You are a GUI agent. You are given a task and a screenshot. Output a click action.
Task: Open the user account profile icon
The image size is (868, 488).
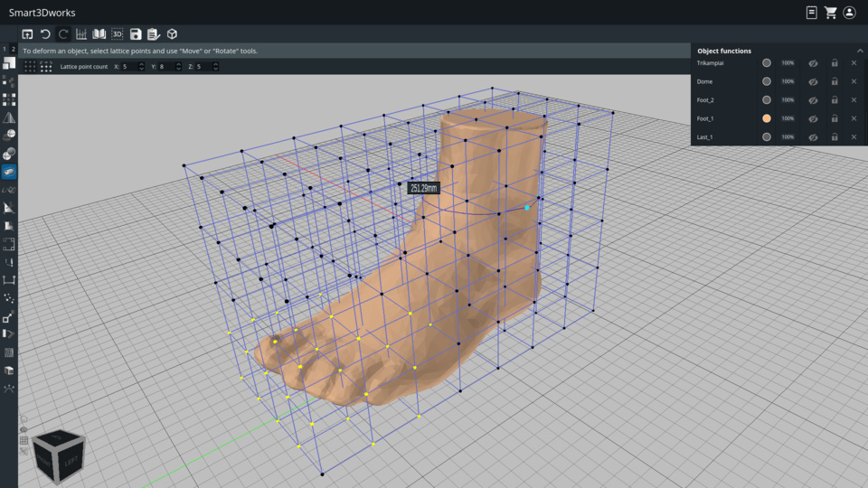[x=849, y=13]
